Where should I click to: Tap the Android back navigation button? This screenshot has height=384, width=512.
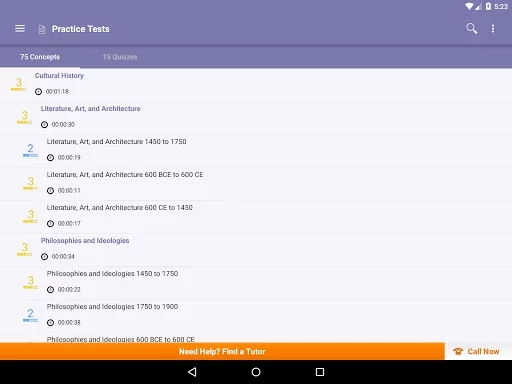tap(192, 372)
